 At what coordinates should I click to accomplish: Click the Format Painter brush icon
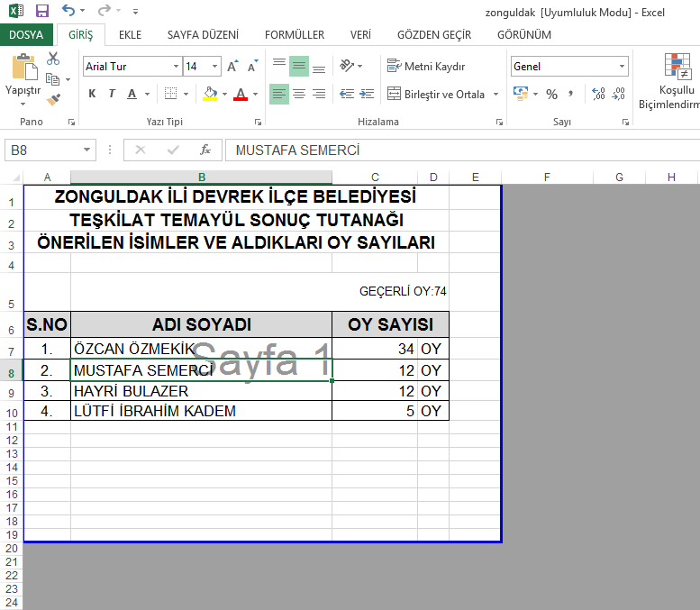(x=53, y=99)
